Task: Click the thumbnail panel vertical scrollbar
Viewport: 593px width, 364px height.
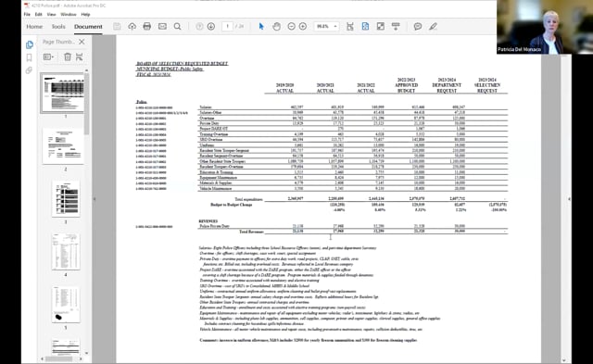Action: coord(86,104)
